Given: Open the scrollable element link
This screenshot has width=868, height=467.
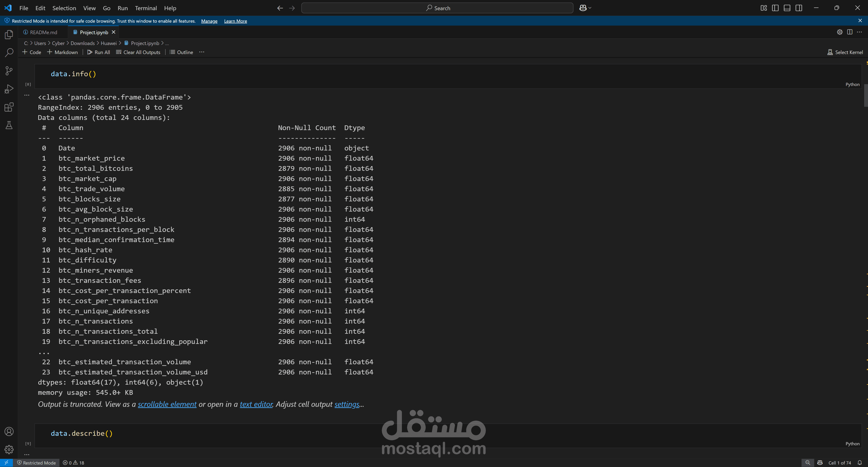Looking at the screenshot, I should (x=167, y=404).
